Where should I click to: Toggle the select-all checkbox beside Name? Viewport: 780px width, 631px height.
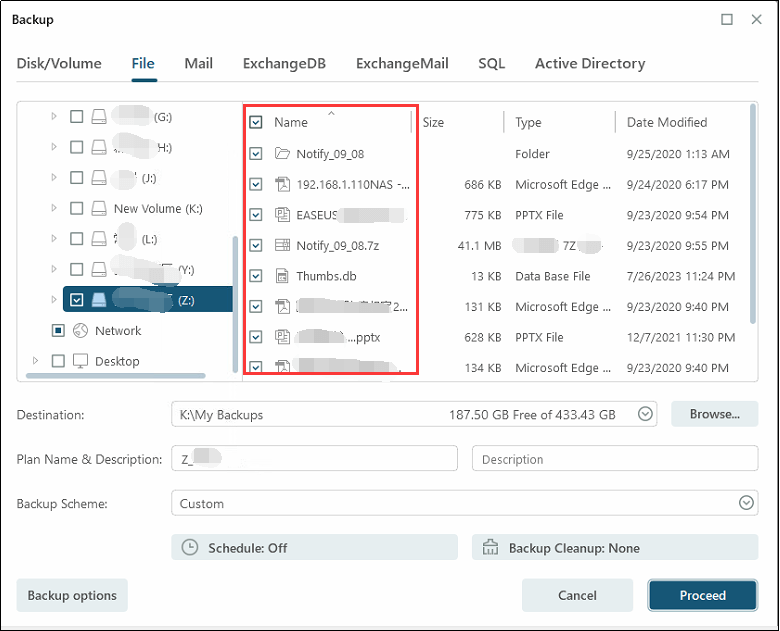pos(256,122)
